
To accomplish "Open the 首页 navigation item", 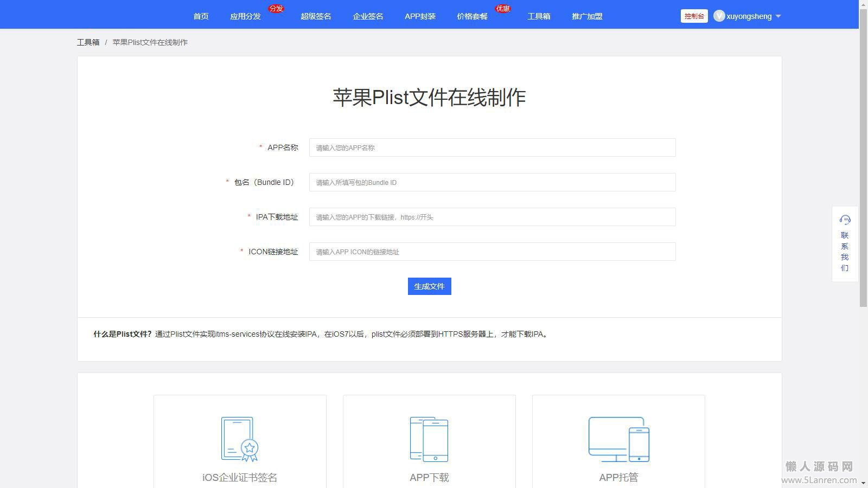I will tap(201, 16).
